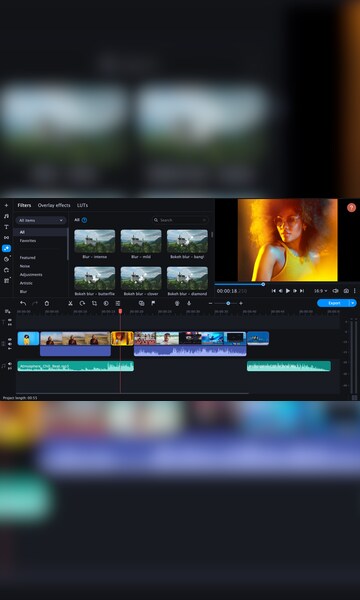Select the Artistic category
The height and width of the screenshot is (600, 360).
click(x=26, y=283)
